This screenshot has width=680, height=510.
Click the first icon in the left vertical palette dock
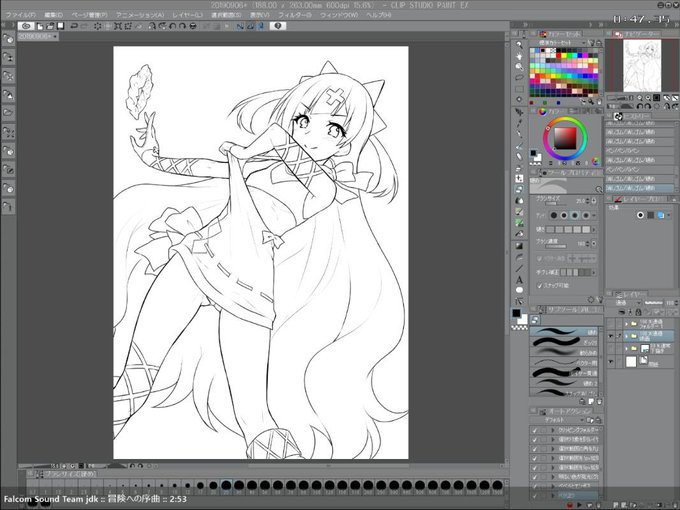click(9, 39)
